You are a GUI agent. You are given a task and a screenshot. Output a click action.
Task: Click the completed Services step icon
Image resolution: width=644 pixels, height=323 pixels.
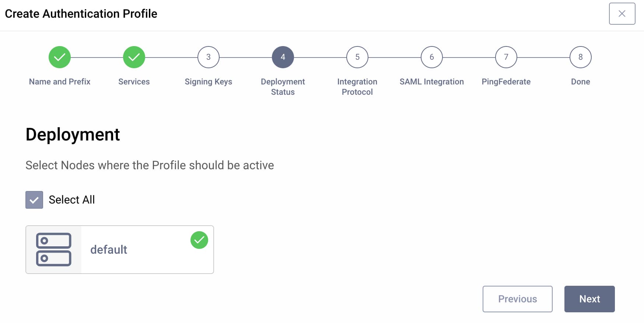point(134,57)
